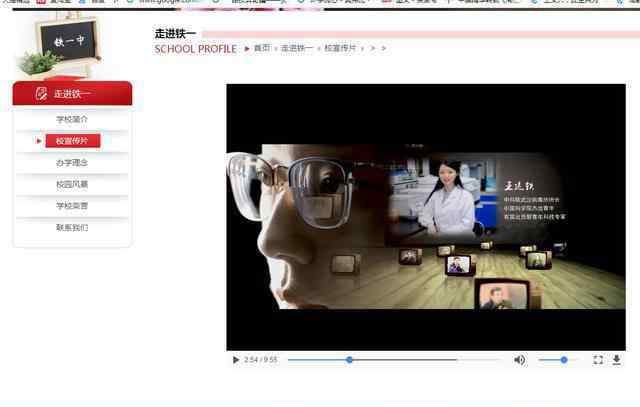Open 学校简介 in the sidebar menu

tap(72, 119)
